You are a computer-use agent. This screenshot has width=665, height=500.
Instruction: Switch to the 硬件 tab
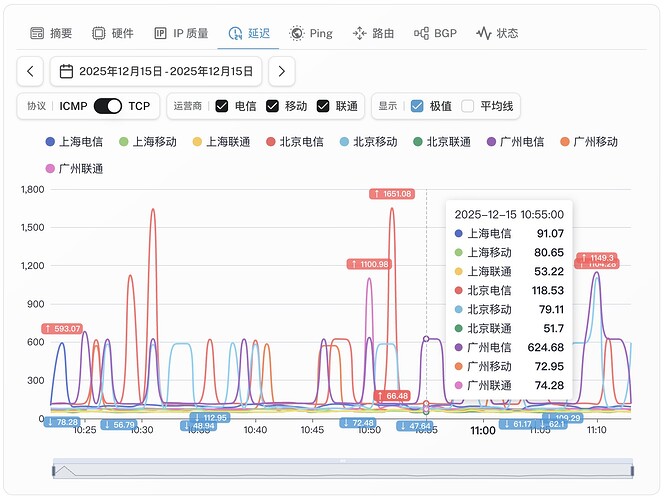click(113, 33)
